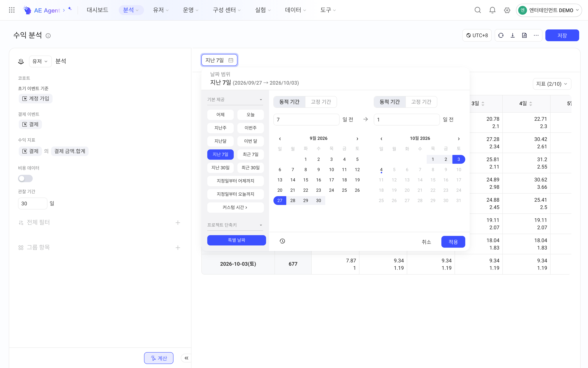Select left 동적 기간 option
Screen dimensions: 588x368
pos(289,102)
